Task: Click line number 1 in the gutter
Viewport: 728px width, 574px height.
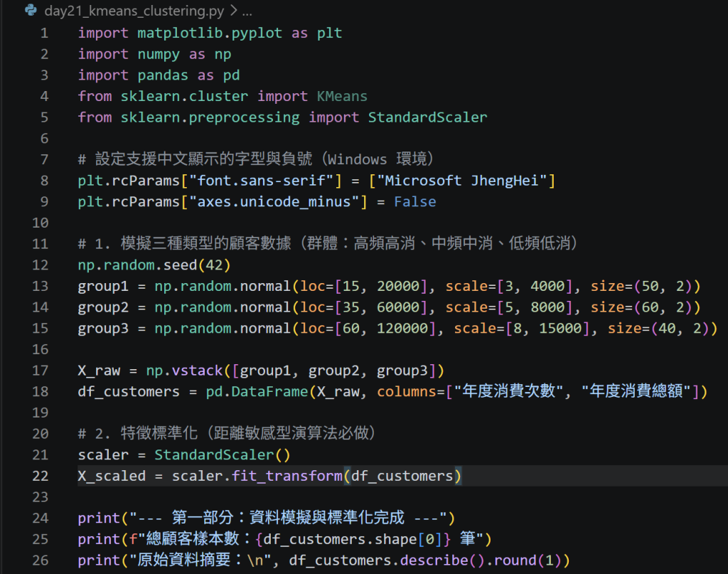Action: pyautogui.click(x=44, y=33)
